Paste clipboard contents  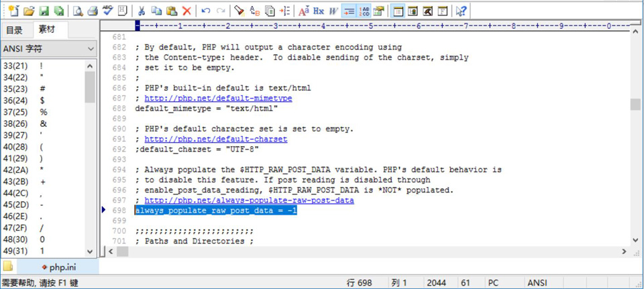[172, 11]
